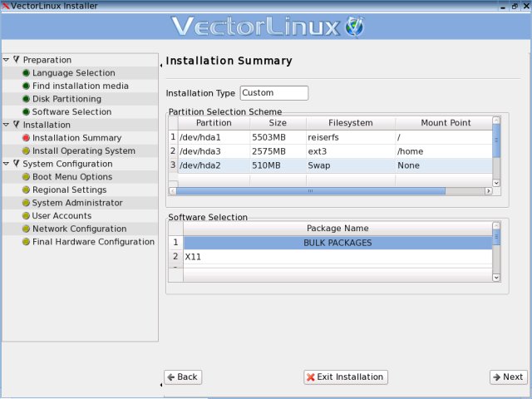Image resolution: width=532 pixels, height=399 pixels.
Task: Click the green dot beside Software Selection
Action: 26,112
